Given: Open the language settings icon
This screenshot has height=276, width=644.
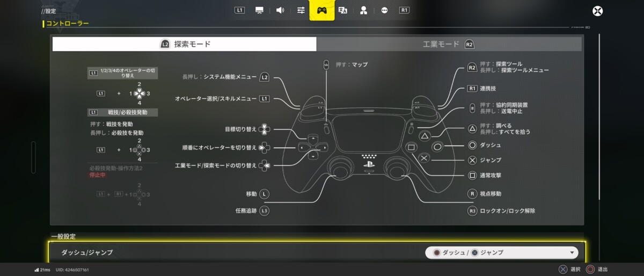Looking at the screenshot, I should [343, 10].
